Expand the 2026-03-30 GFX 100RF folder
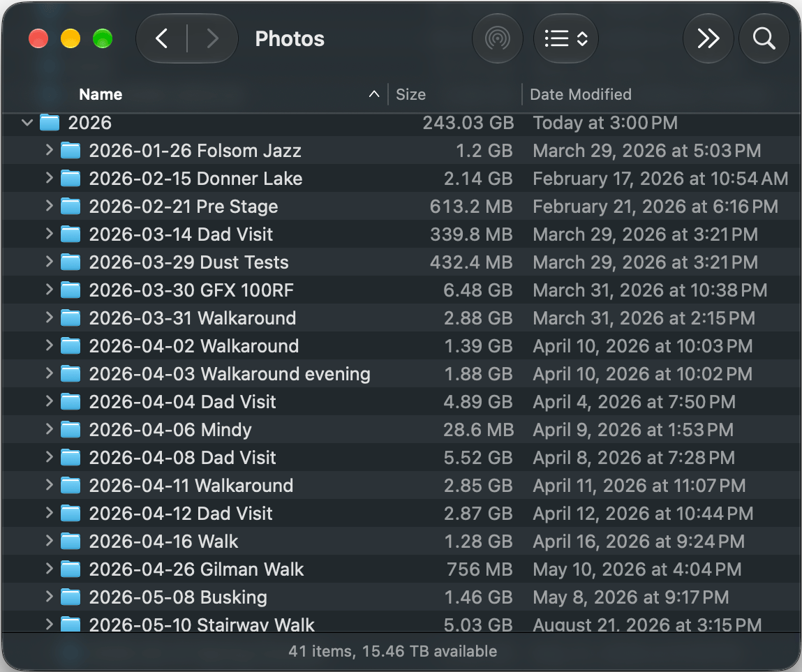 click(x=49, y=290)
